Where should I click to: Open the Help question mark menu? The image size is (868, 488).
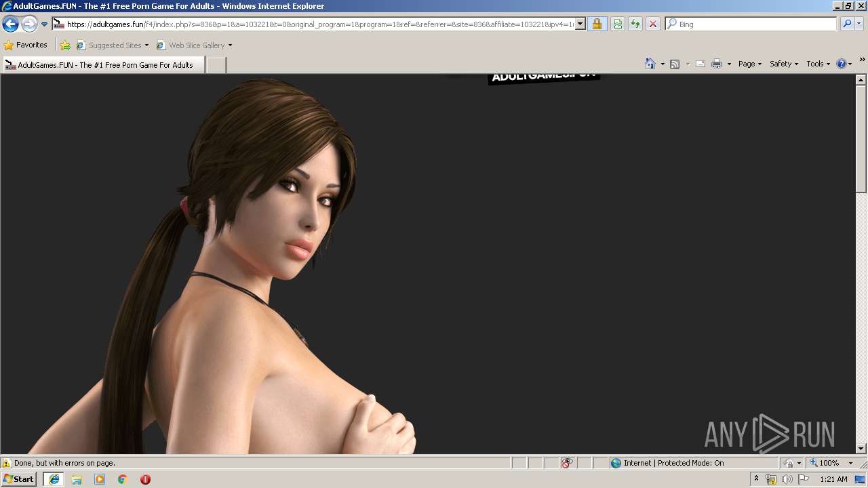point(844,64)
